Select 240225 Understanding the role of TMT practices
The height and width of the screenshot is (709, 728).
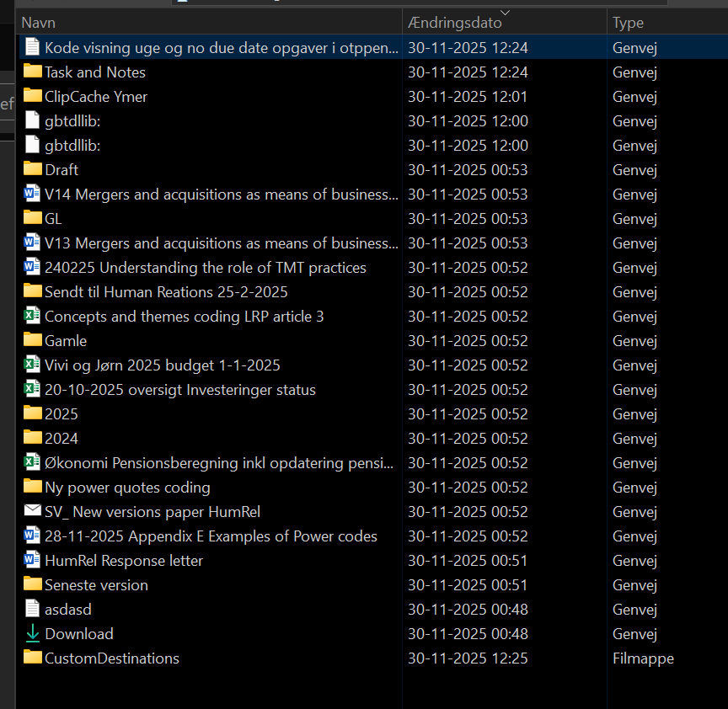click(x=205, y=268)
